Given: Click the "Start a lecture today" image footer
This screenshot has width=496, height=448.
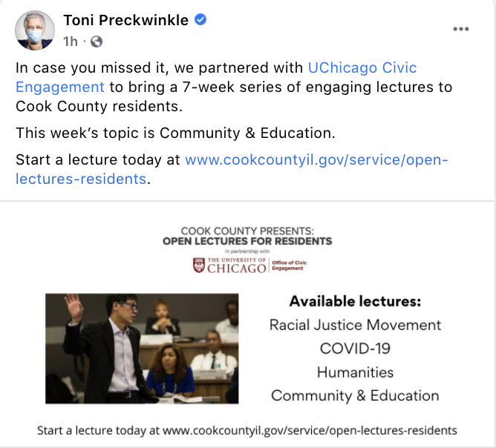Looking at the screenshot, I should click(247, 429).
